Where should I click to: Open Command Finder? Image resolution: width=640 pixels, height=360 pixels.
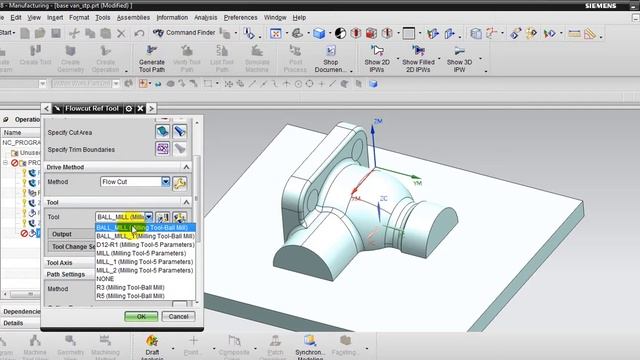point(184,33)
